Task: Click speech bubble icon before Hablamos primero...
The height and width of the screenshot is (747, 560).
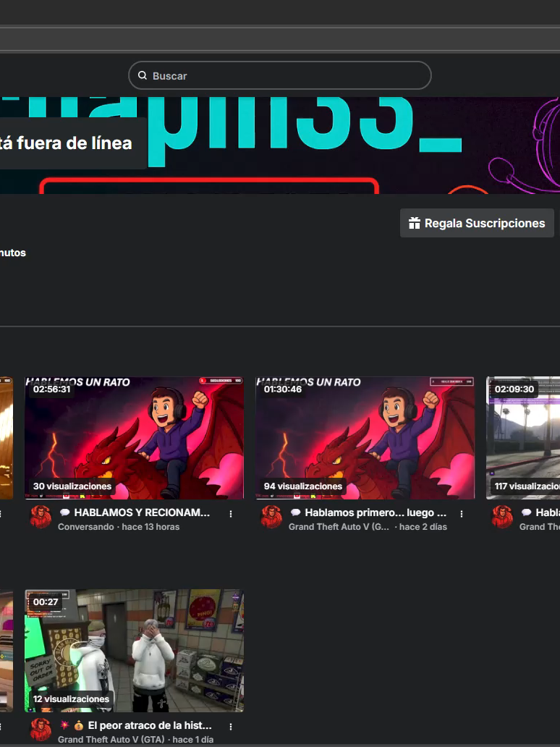Action: click(296, 512)
